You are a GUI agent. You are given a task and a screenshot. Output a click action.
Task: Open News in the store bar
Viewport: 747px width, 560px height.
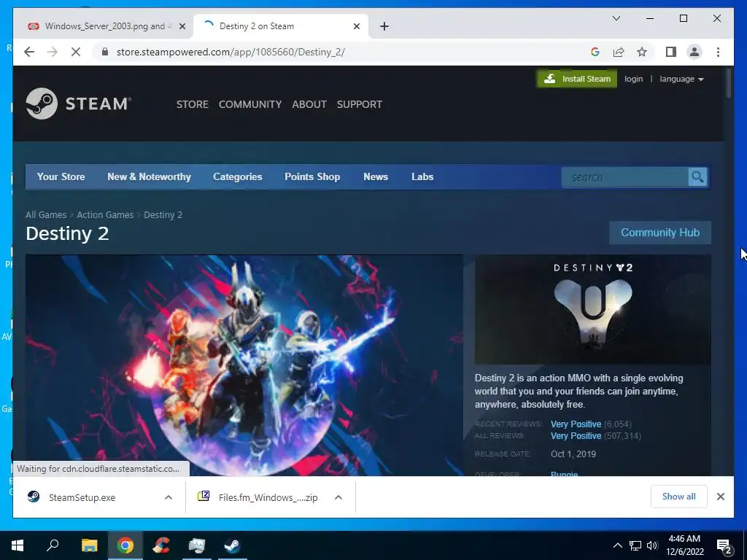tap(376, 176)
